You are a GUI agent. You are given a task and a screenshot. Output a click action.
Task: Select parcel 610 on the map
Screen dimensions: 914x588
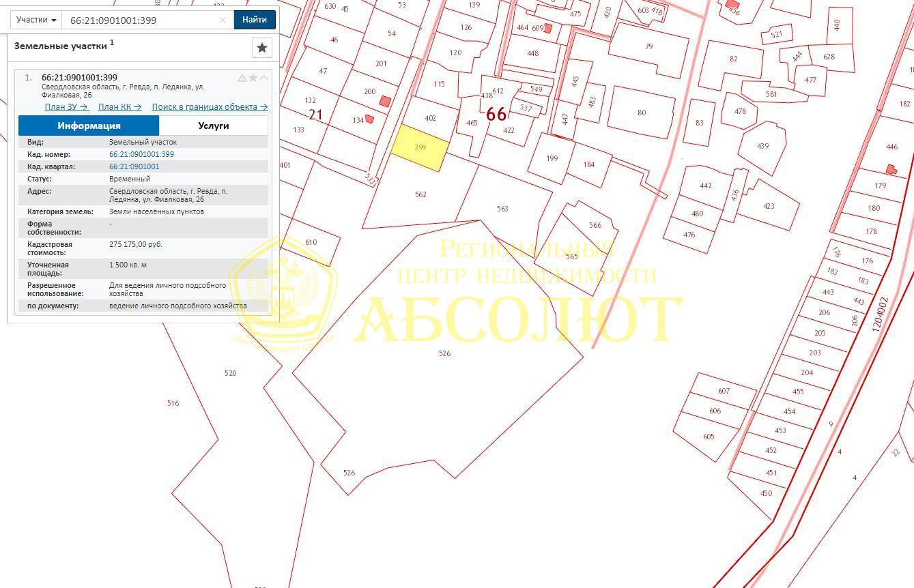coord(311,242)
